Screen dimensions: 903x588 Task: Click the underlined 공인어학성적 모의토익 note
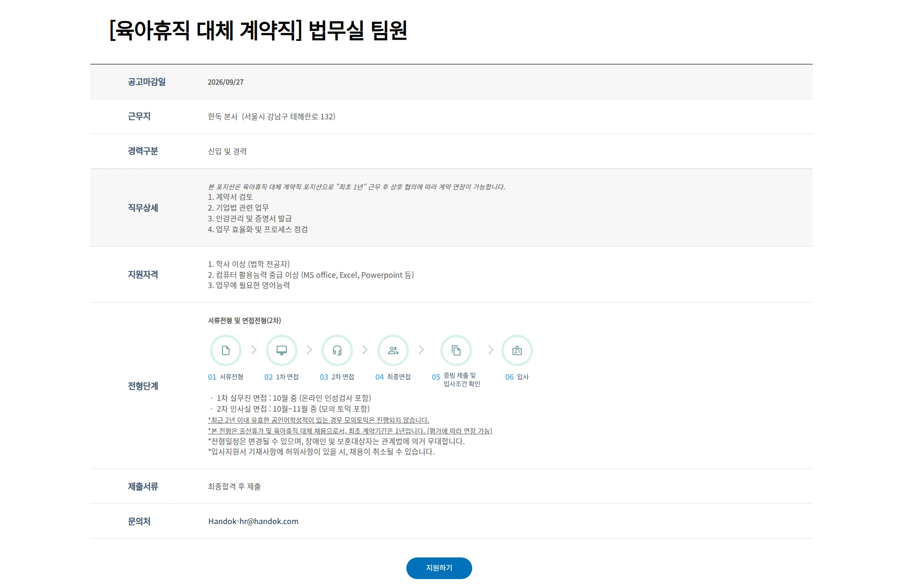[318, 420]
